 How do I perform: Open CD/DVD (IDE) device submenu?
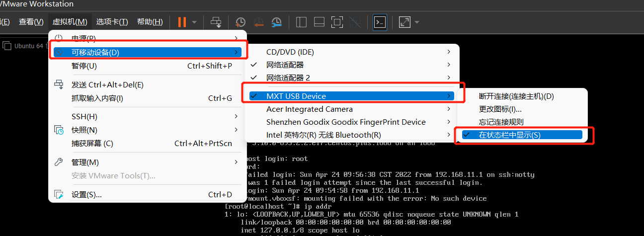click(x=351, y=52)
